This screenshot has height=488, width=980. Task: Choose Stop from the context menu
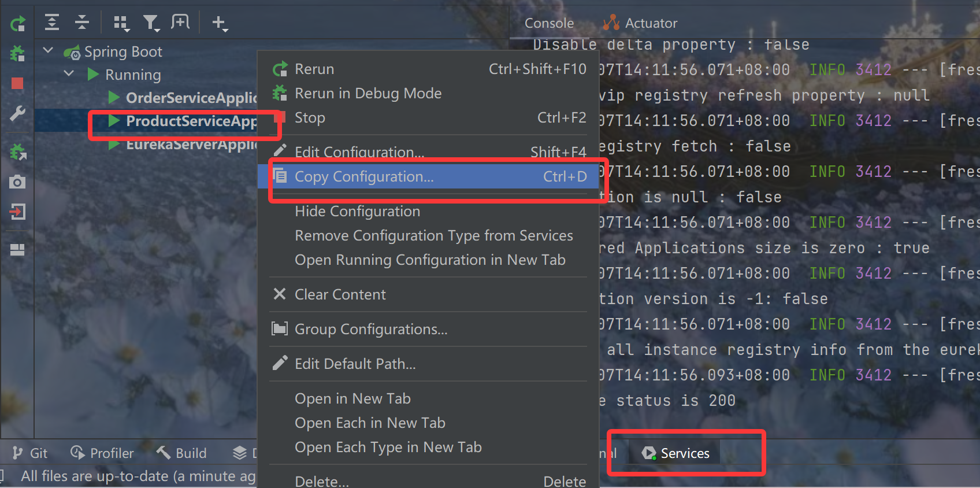(x=429, y=117)
